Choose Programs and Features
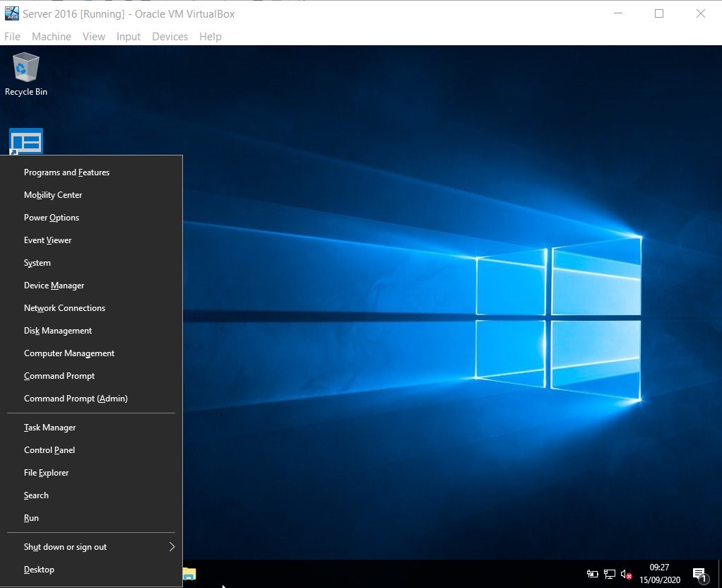Screen dimensions: 722x588 [x=91, y=172]
